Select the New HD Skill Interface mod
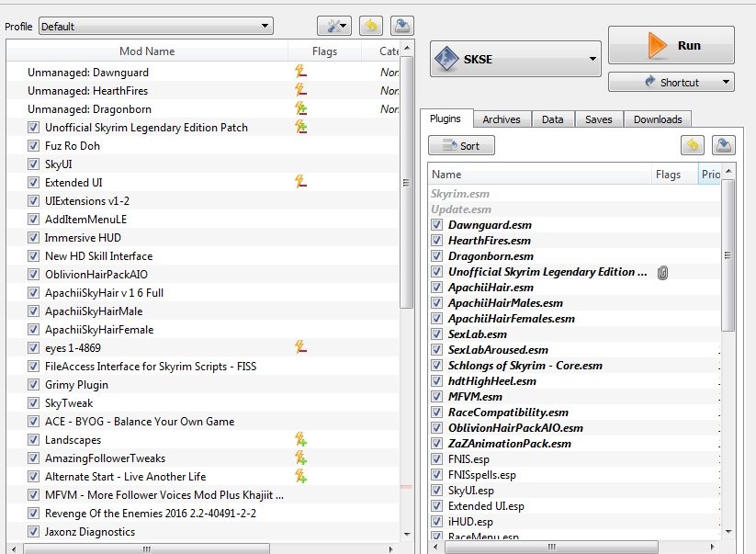The width and height of the screenshot is (756, 554). 203,255
